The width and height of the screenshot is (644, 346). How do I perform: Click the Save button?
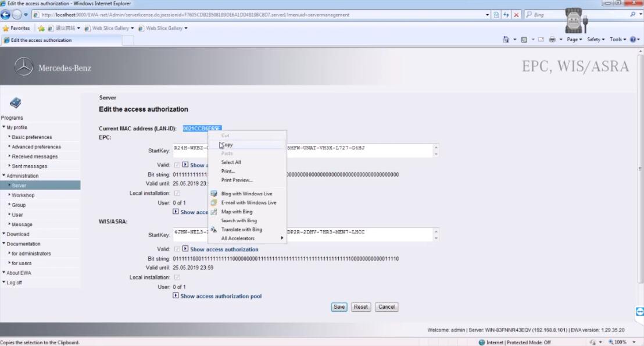(x=339, y=307)
